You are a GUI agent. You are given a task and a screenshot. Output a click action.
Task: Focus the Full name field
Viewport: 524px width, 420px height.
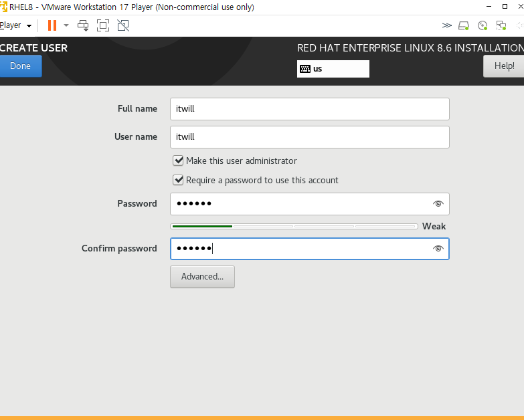pos(309,109)
